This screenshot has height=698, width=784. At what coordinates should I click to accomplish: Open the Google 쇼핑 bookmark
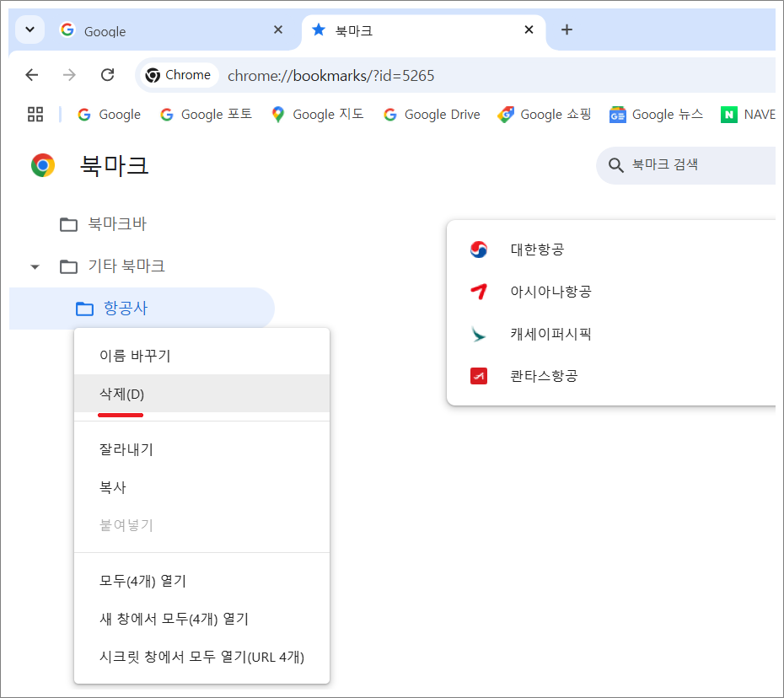[545, 115]
